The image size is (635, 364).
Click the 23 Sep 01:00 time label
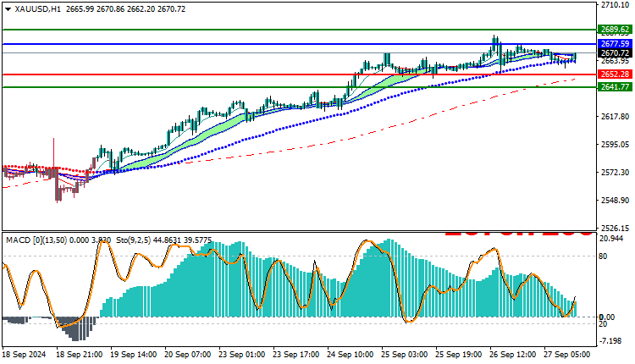tap(242, 355)
